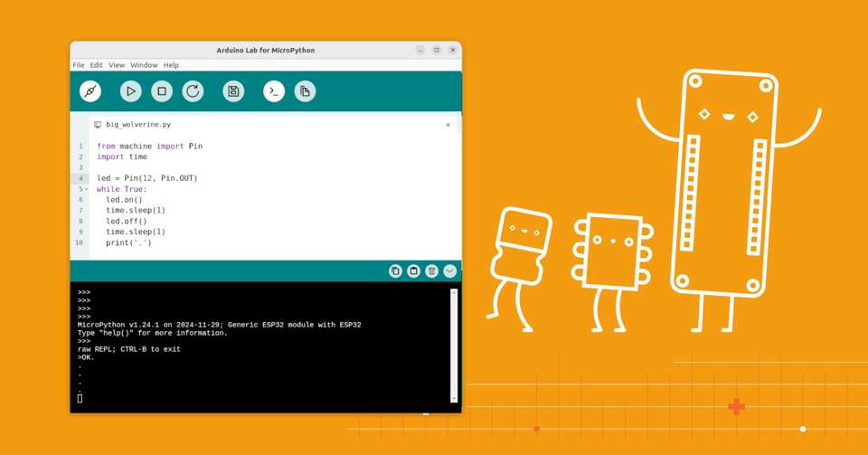Viewport: 868px width, 455px height.
Task: Run the script with the Play button
Action: [130, 91]
